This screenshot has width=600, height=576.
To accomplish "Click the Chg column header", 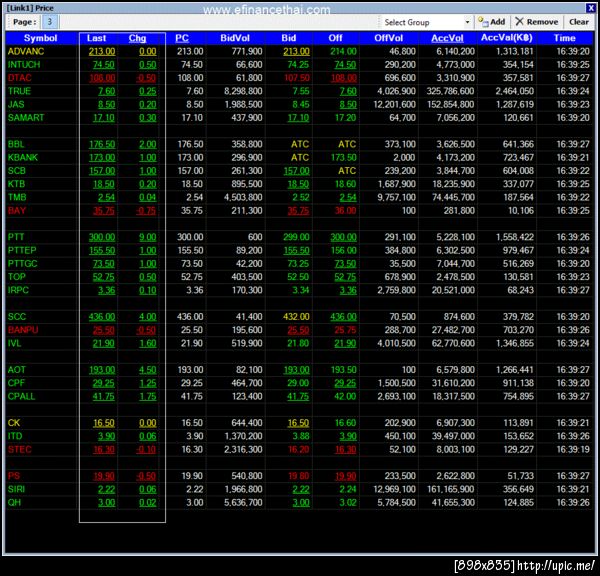I will (x=137, y=38).
